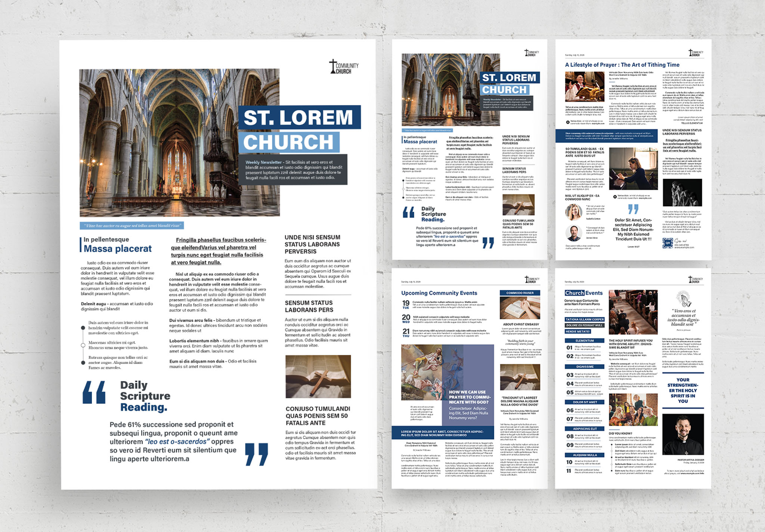Click the blue 'COMMODO RIUSER' label bar
Viewport: 765px width, 532px height.
point(520,293)
